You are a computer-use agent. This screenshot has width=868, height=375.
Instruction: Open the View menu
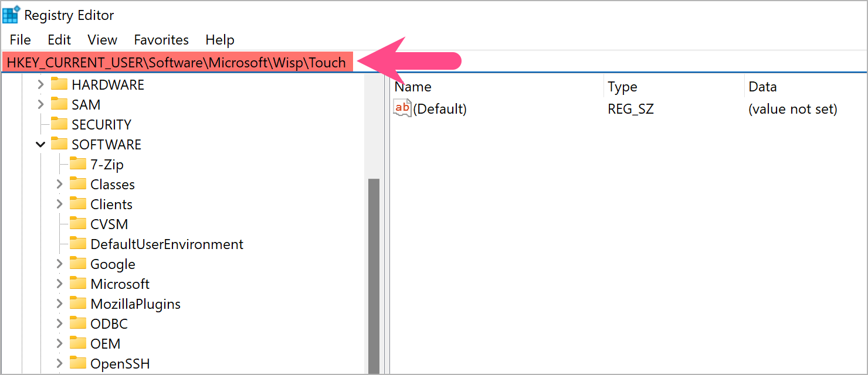102,40
